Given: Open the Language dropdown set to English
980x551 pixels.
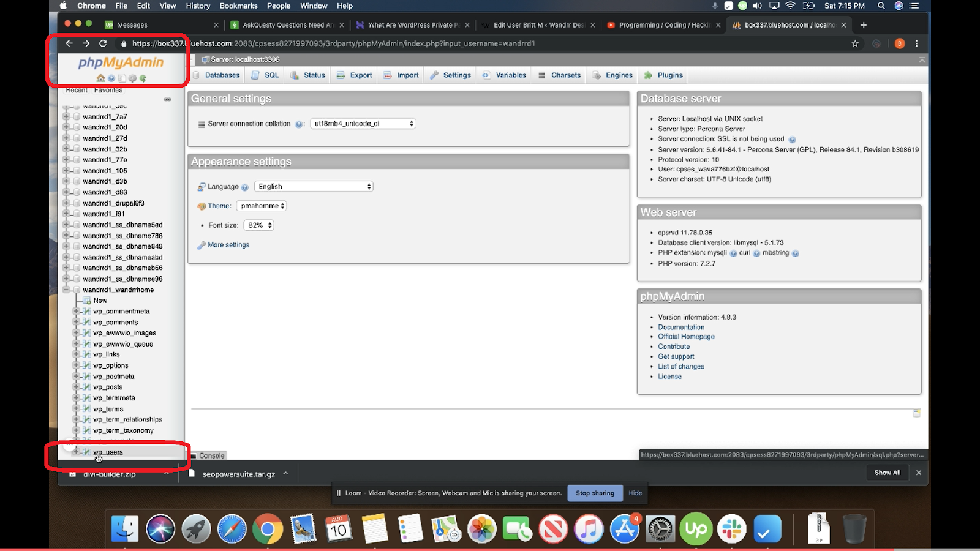Looking at the screenshot, I should tap(313, 186).
